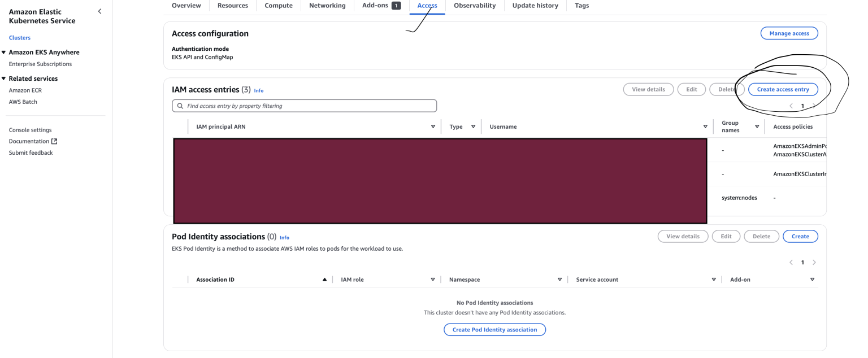
Task: Click Create Pod Identity association
Action: tap(494, 329)
